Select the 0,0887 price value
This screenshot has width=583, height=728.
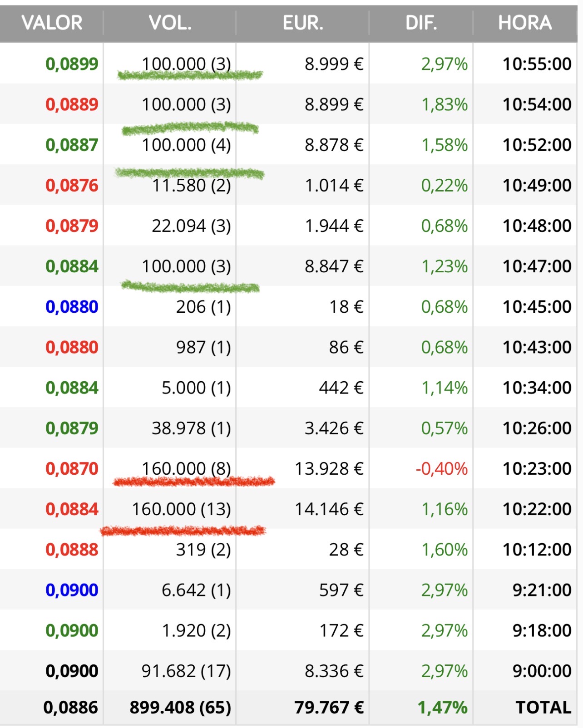pos(72,145)
